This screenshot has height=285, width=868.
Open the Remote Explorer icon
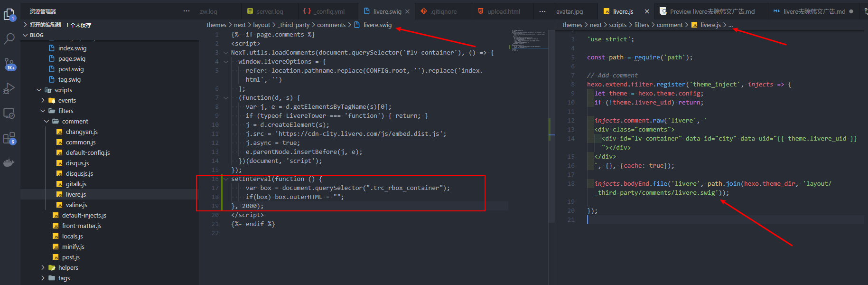pyautogui.click(x=9, y=114)
